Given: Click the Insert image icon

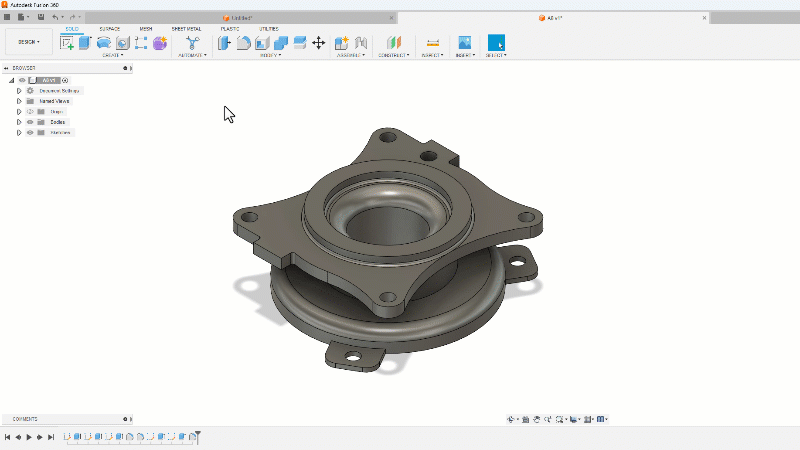Looking at the screenshot, I should pos(464,43).
